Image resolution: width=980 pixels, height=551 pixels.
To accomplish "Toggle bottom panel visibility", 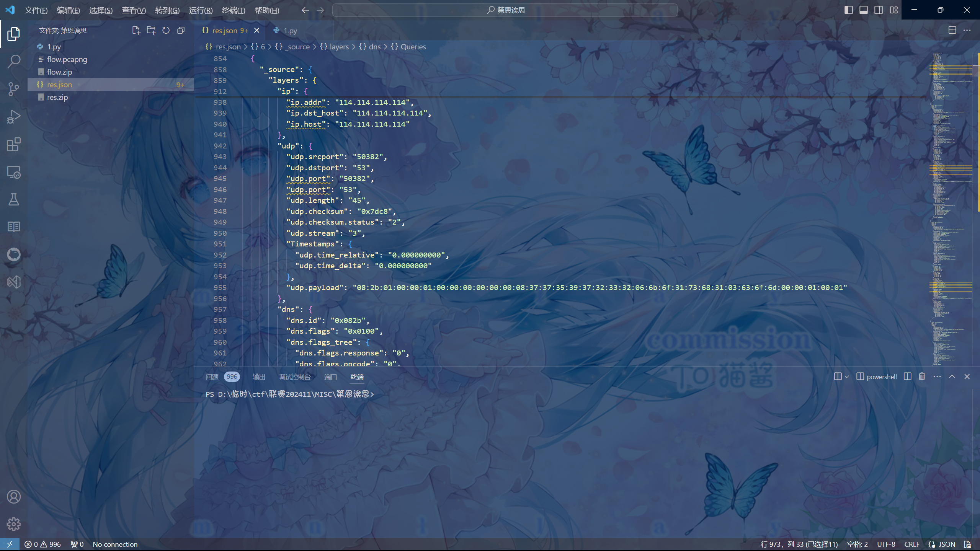I will pyautogui.click(x=864, y=10).
